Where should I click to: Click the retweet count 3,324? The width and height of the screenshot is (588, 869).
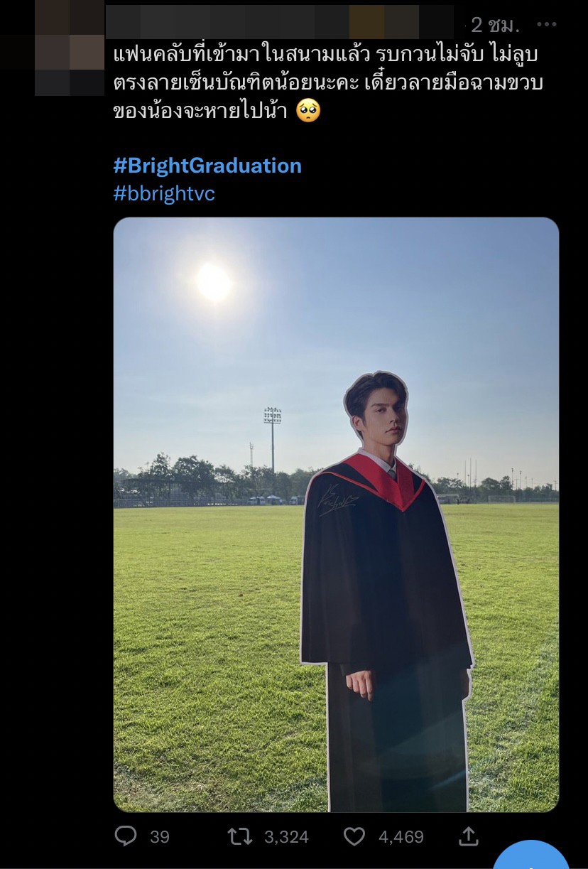286,837
